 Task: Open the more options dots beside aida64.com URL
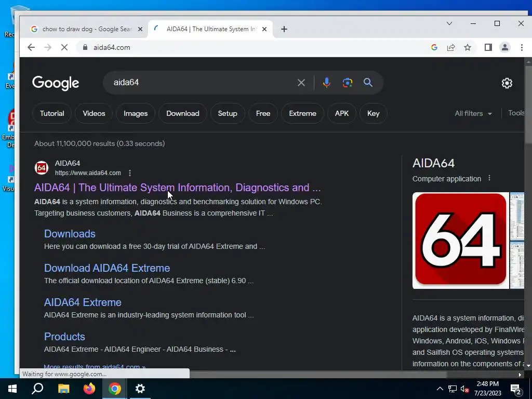129,173
